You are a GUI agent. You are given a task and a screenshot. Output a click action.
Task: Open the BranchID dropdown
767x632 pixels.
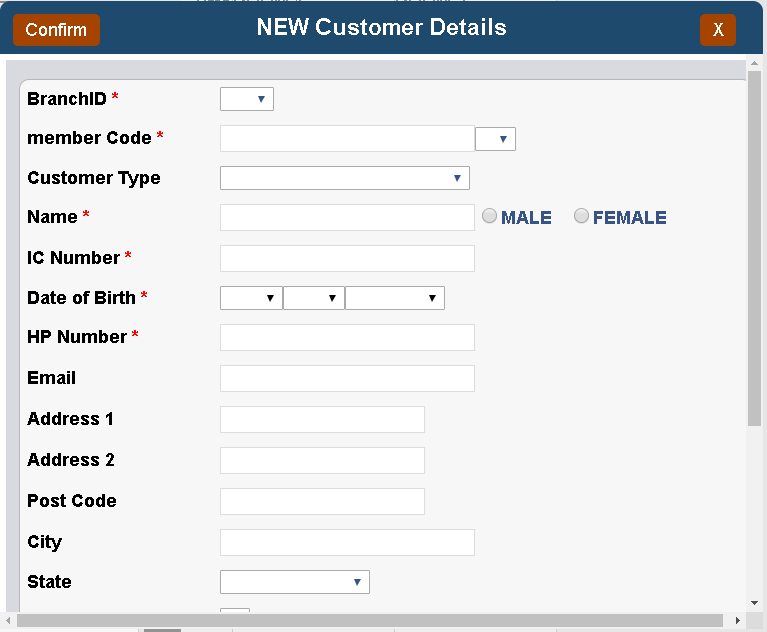(x=247, y=99)
